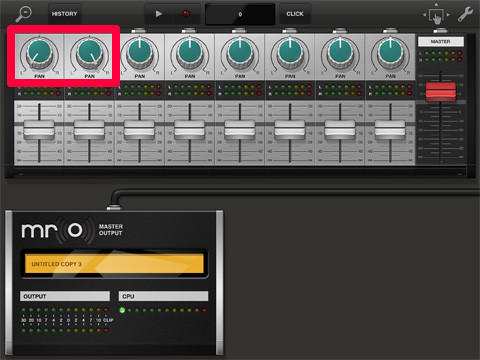Click the eighth channel PAN knob
The image size is (480, 360).
(x=390, y=52)
